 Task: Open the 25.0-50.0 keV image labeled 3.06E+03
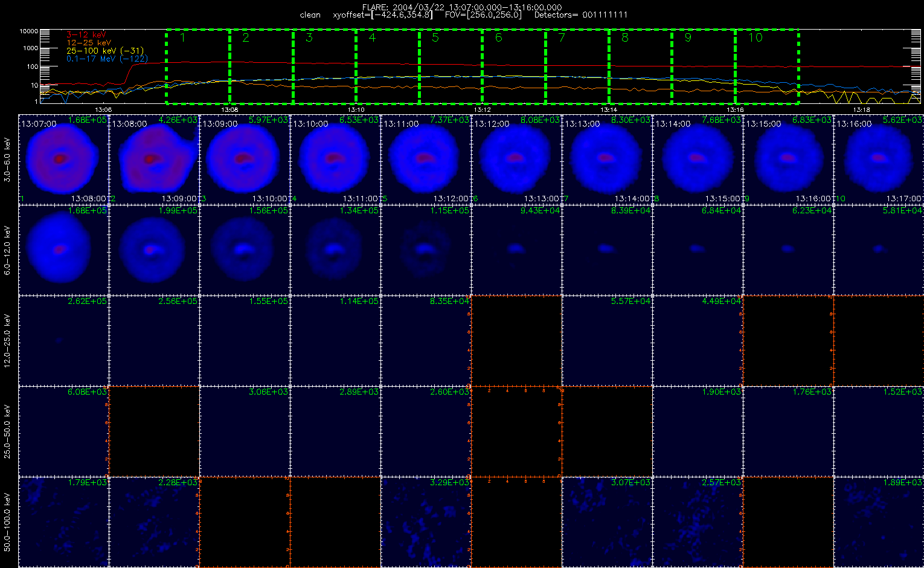coord(245,431)
